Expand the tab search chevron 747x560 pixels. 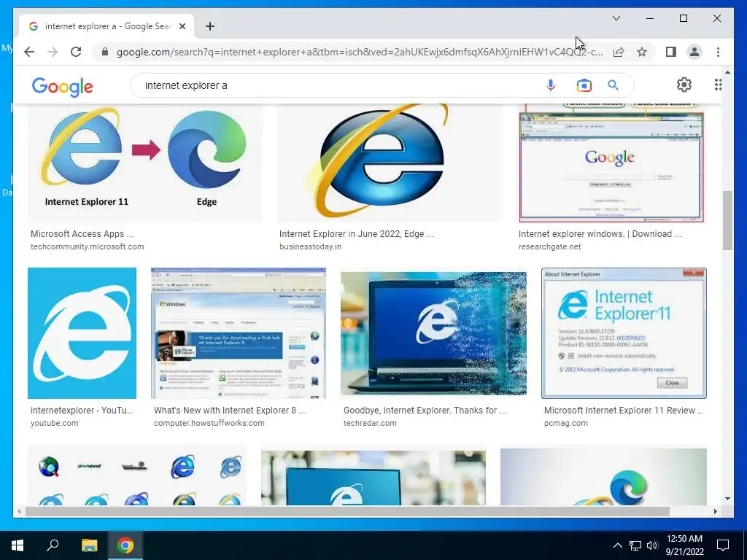(616, 18)
